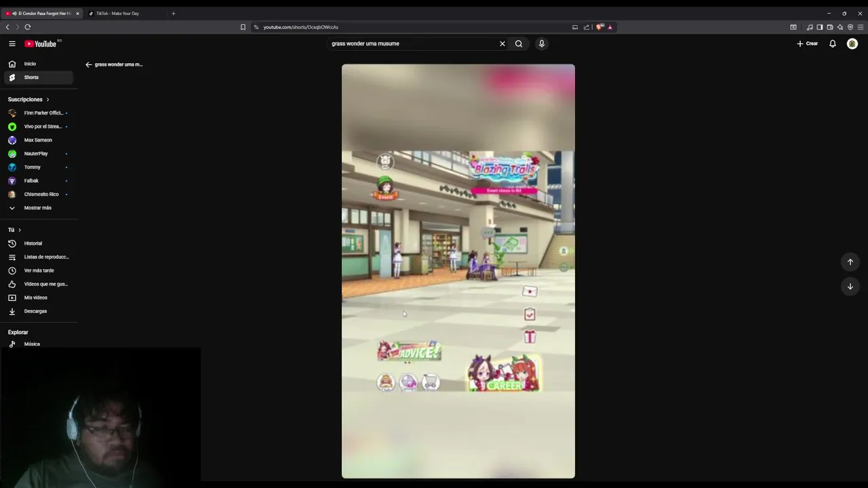Expand the Suscripciones section

(28, 100)
